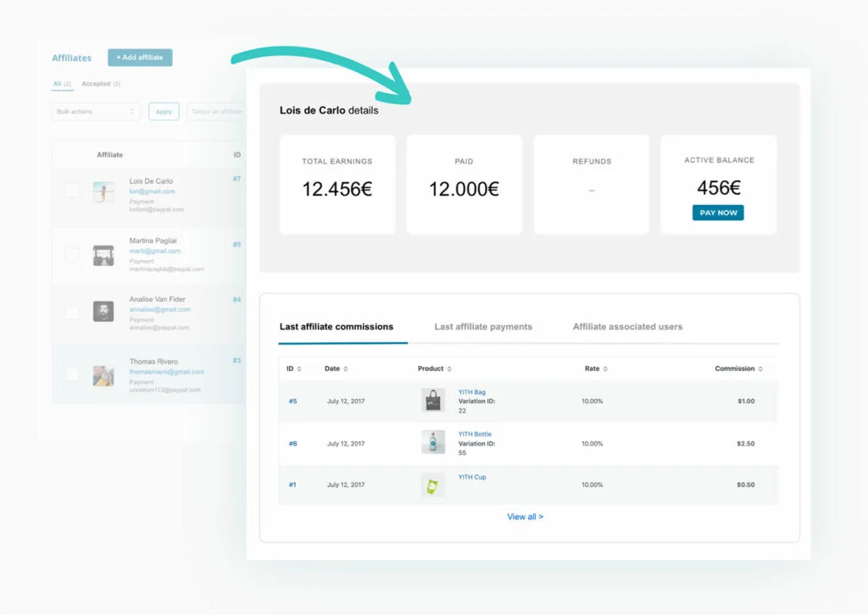This screenshot has height=615, width=868.
Task: Click the YITH Cup product image
Action: point(432,485)
